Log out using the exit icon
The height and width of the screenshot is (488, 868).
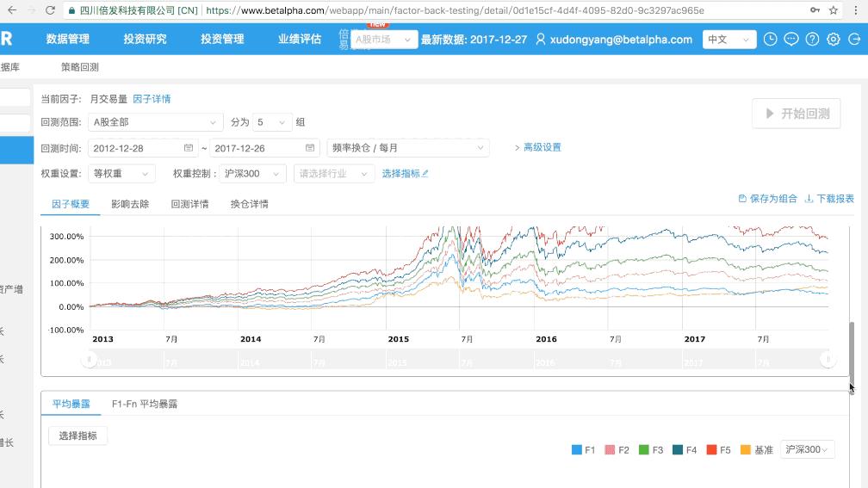854,40
